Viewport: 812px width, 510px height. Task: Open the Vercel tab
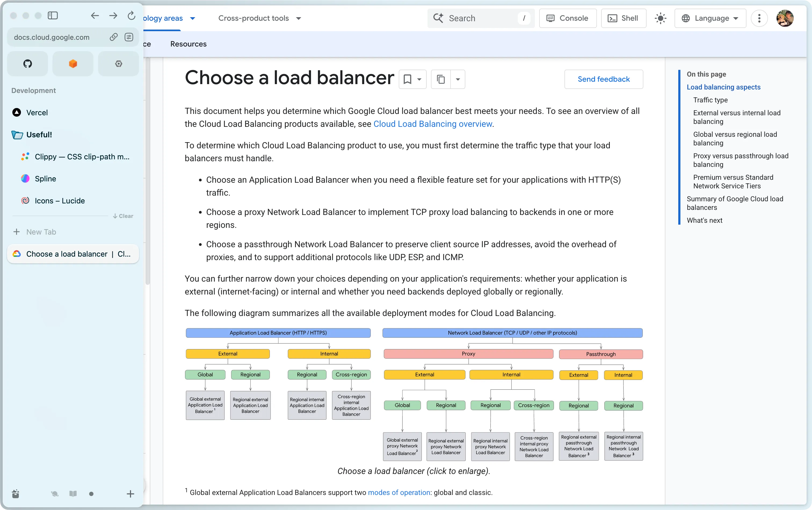pos(73,112)
